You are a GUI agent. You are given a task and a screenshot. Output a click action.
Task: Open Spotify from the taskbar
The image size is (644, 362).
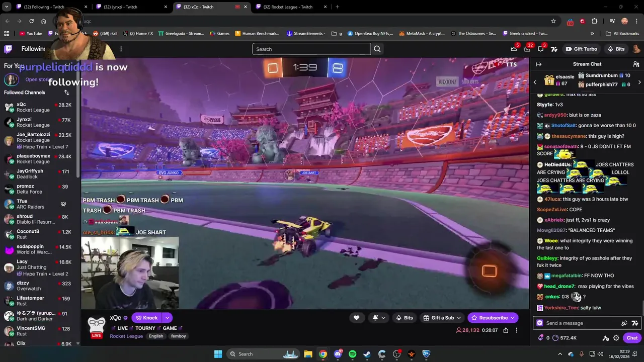pyautogui.click(x=352, y=354)
